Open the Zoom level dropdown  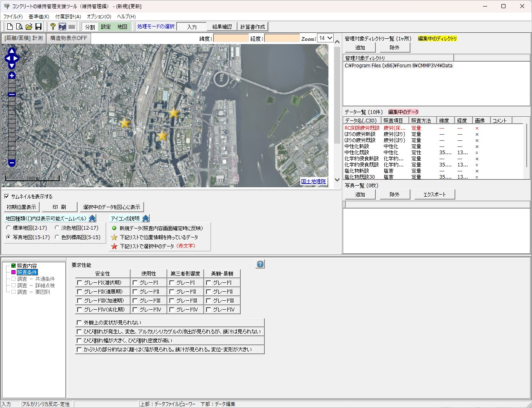325,38
